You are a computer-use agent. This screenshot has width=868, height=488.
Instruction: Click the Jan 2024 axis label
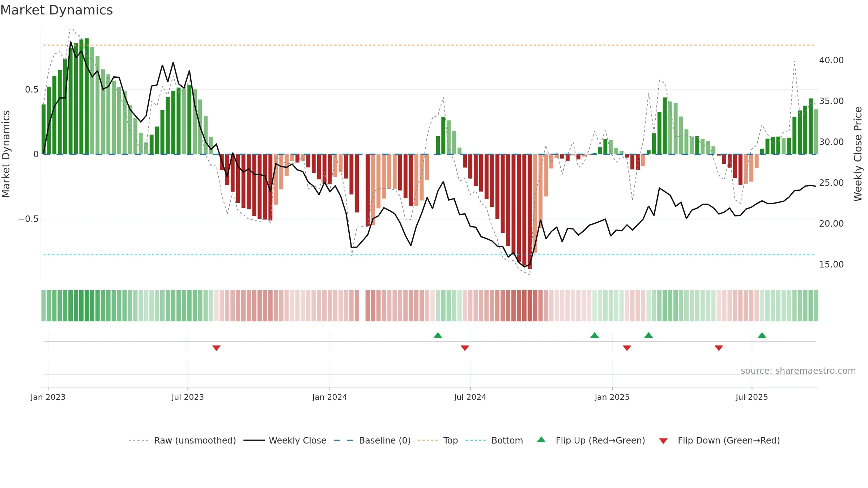pos(330,397)
